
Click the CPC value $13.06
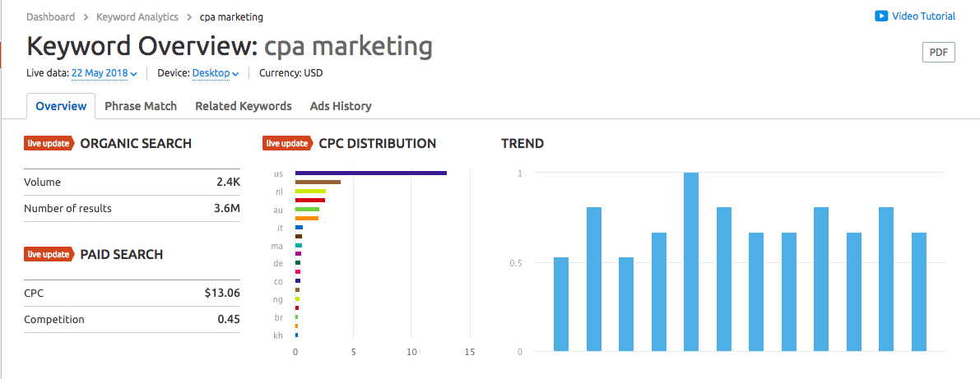point(222,293)
